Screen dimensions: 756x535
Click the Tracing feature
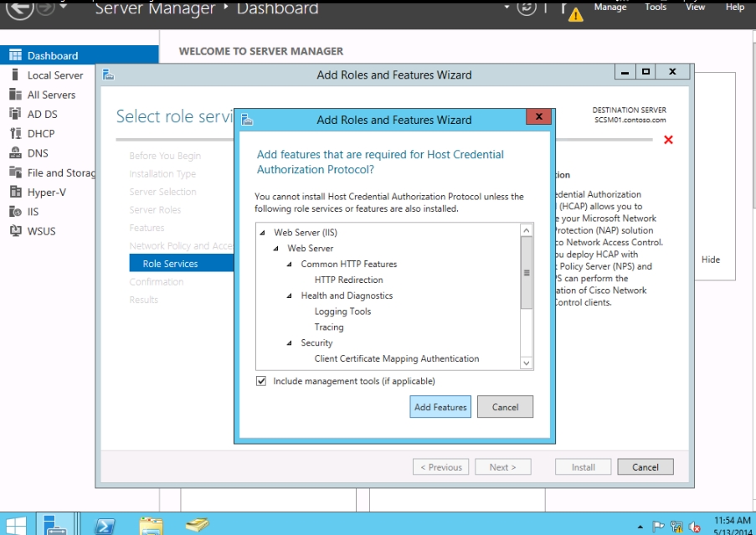pos(329,327)
